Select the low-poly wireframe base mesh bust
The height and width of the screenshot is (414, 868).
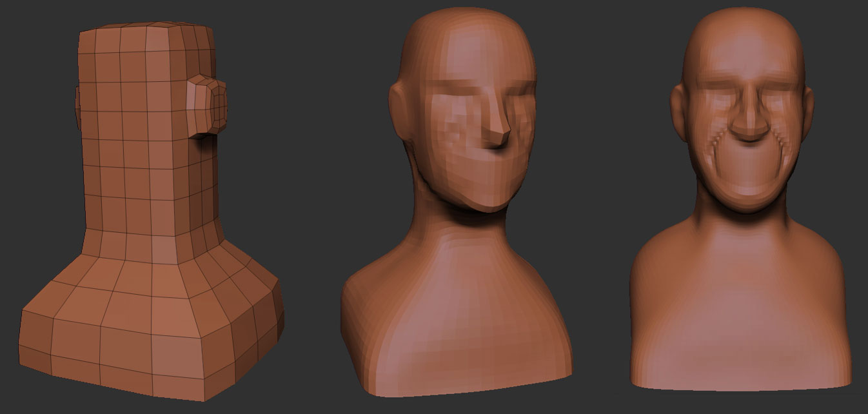coord(151,211)
